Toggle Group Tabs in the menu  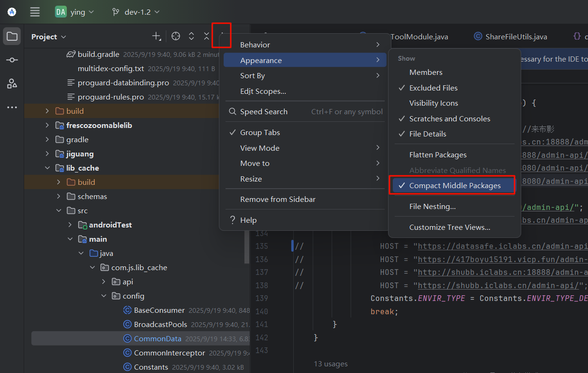[x=260, y=133]
